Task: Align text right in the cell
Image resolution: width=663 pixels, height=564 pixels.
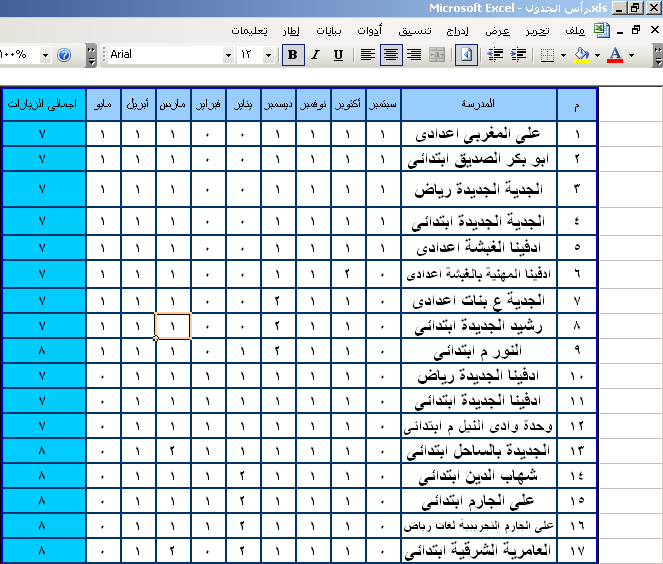Action: [x=414, y=54]
